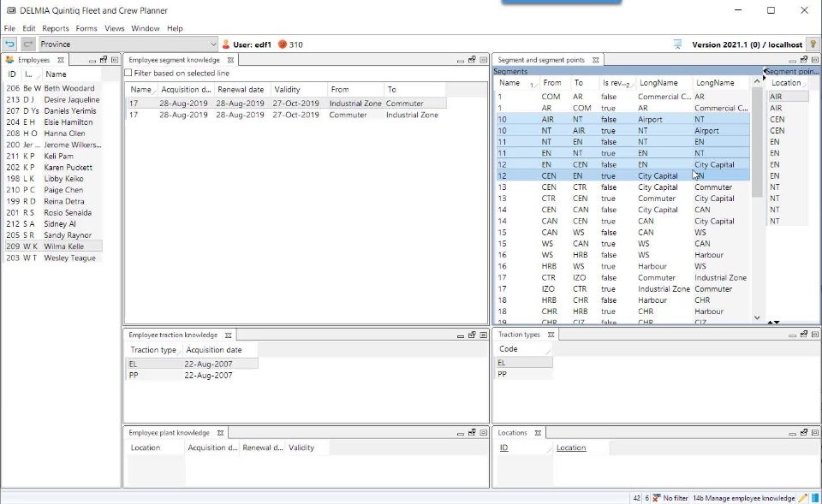Minimize the Employee segment knowledge panel
822x504 pixels.
[461, 61]
